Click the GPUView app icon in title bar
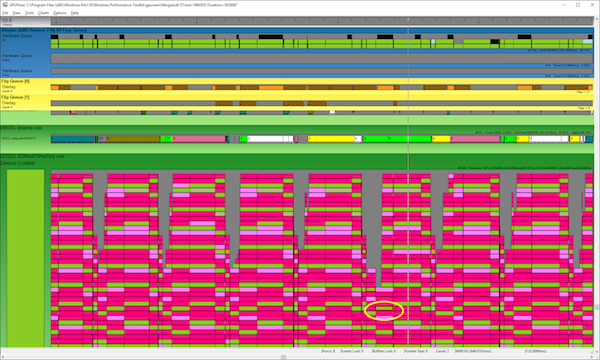Screen dimensions: 600x360 point(5,5)
